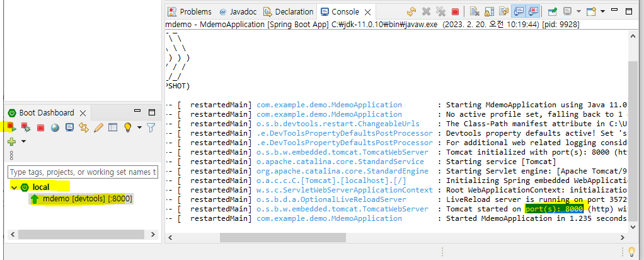Open the lightbulb dropdown arrow in Boot Dashboard

[139, 127]
